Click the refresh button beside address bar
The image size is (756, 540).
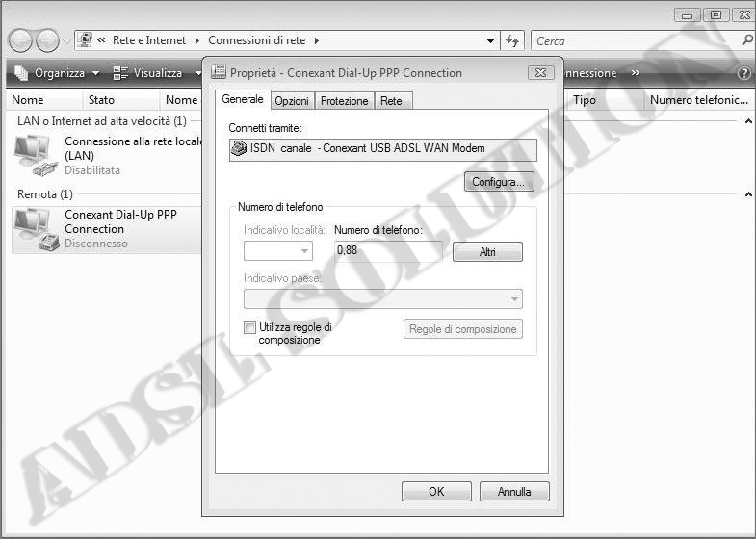coord(513,40)
